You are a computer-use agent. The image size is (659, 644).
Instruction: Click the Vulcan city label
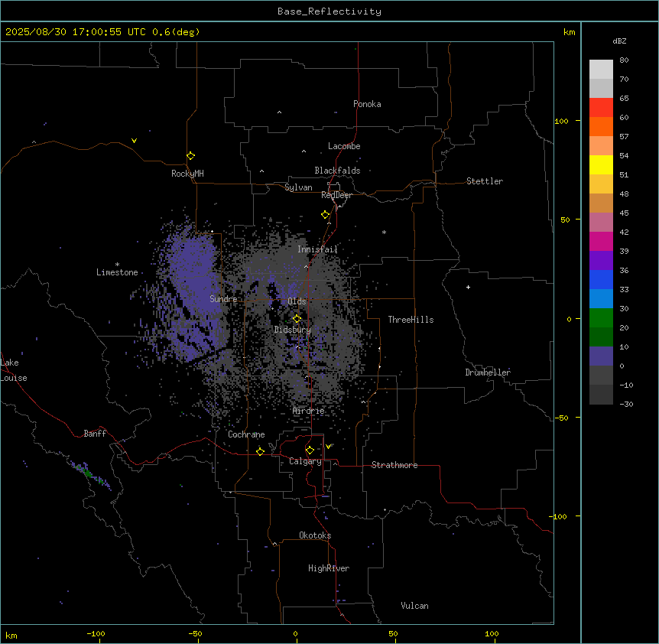pyautogui.click(x=415, y=606)
